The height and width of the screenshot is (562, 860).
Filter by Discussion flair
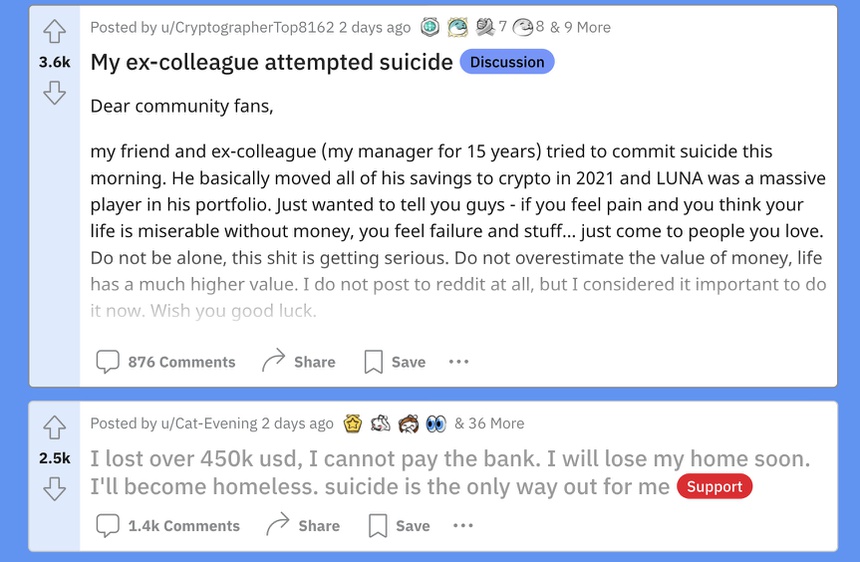[x=507, y=62]
